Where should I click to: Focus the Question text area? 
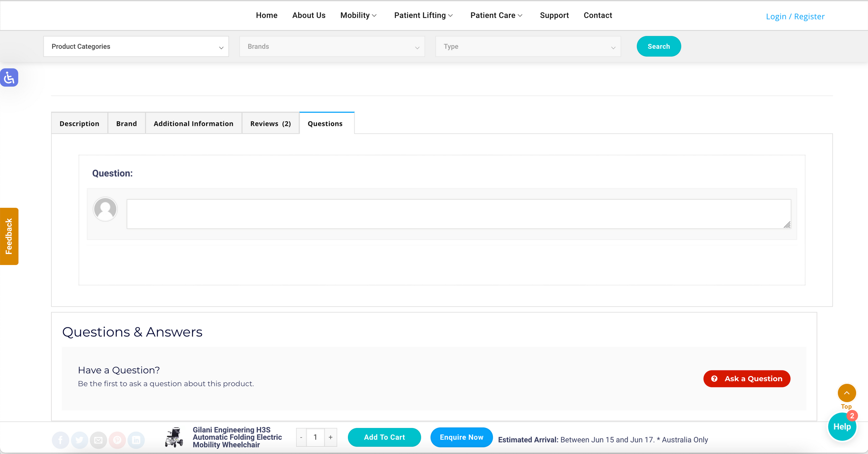458,214
